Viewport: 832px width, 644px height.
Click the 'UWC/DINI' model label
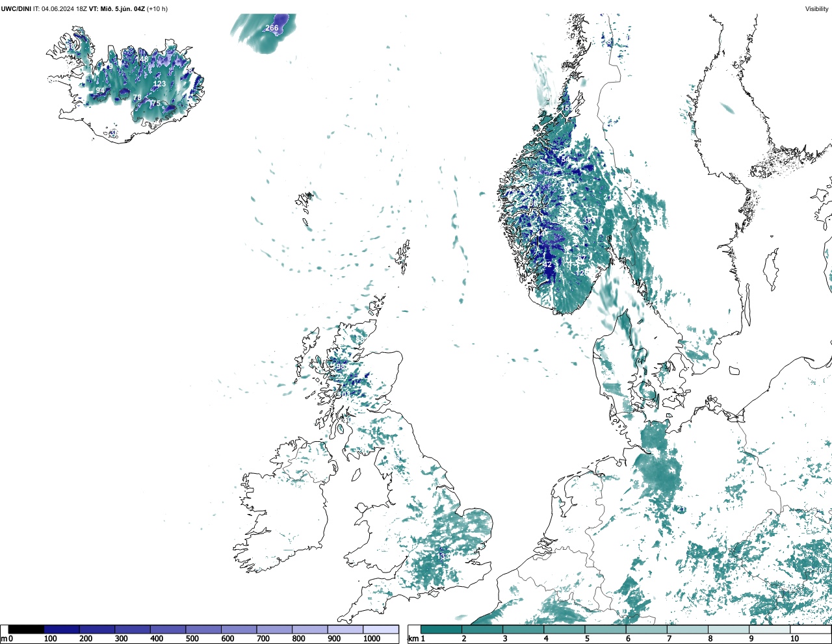click(x=16, y=9)
